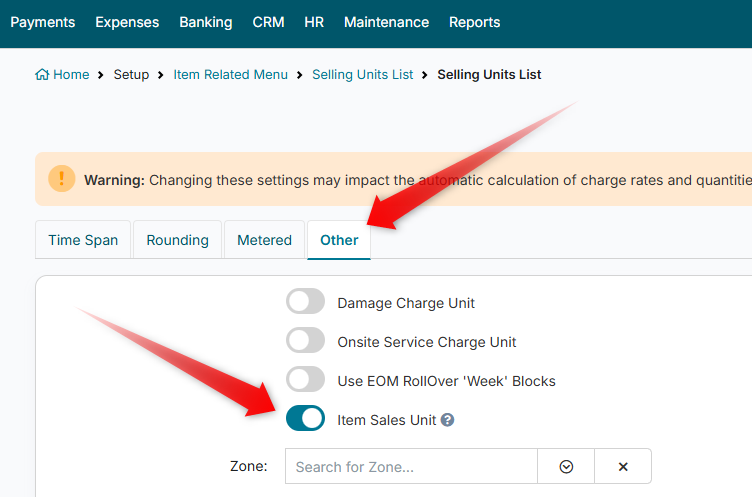This screenshot has width=752, height=497.
Task: Open the Reports menu
Action: (475, 22)
